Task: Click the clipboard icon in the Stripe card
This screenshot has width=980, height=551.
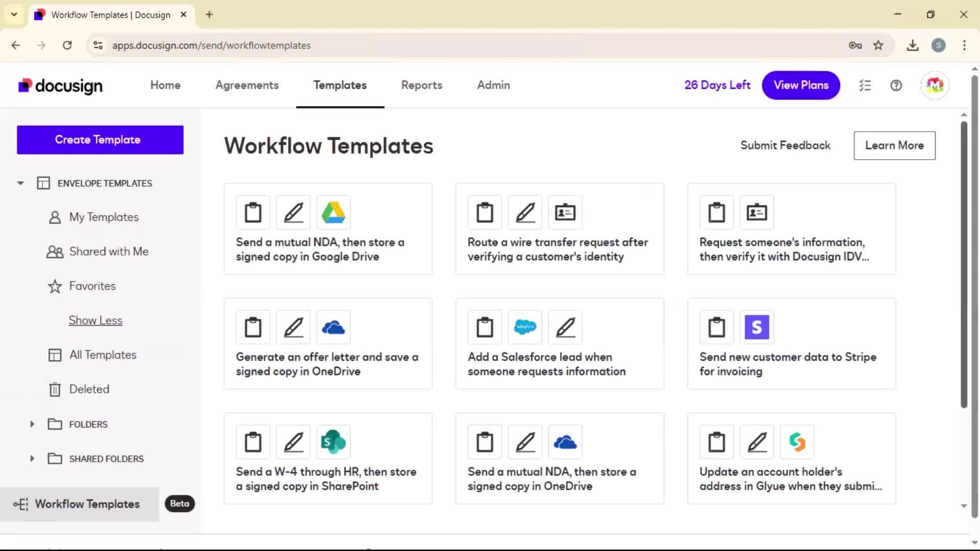Action: [717, 327]
